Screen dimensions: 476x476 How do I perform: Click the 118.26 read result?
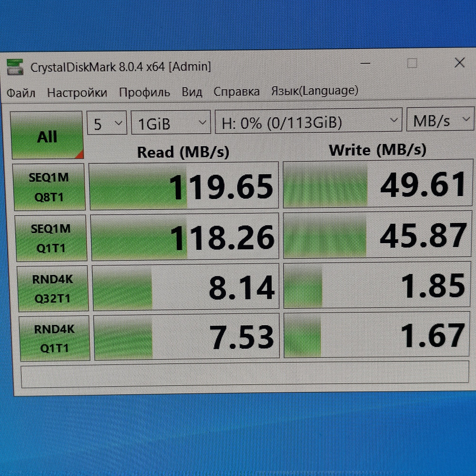pos(185,237)
